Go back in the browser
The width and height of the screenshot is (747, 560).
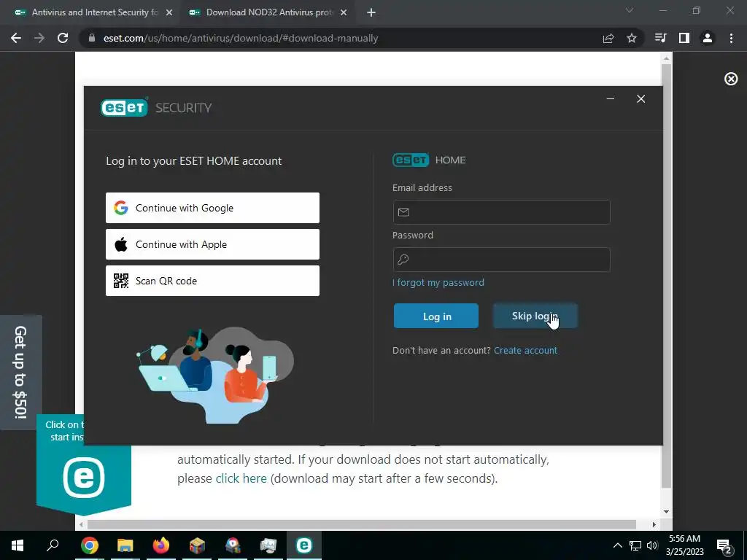click(16, 38)
